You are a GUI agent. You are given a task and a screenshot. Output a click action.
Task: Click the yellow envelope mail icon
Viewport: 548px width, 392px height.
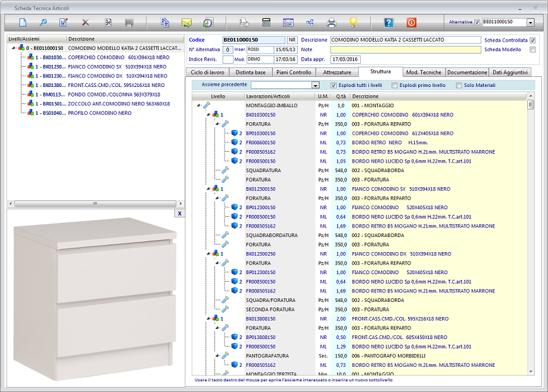pos(187,23)
